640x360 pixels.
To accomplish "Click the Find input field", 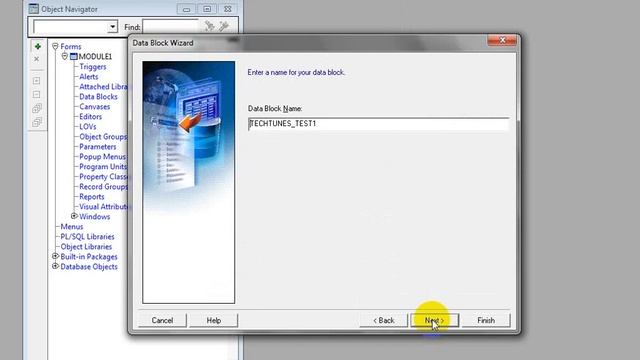I will pos(171,27).
